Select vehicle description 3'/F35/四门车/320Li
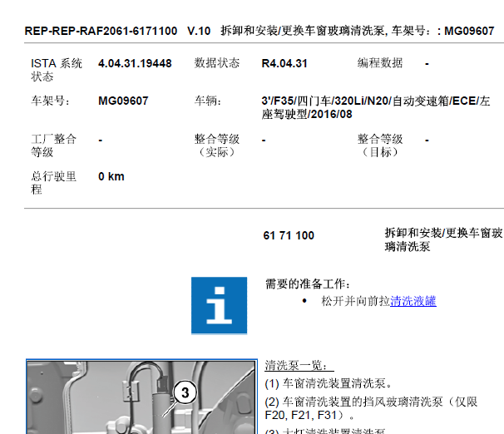Viewport: 504px width, 434px height. 376,107
